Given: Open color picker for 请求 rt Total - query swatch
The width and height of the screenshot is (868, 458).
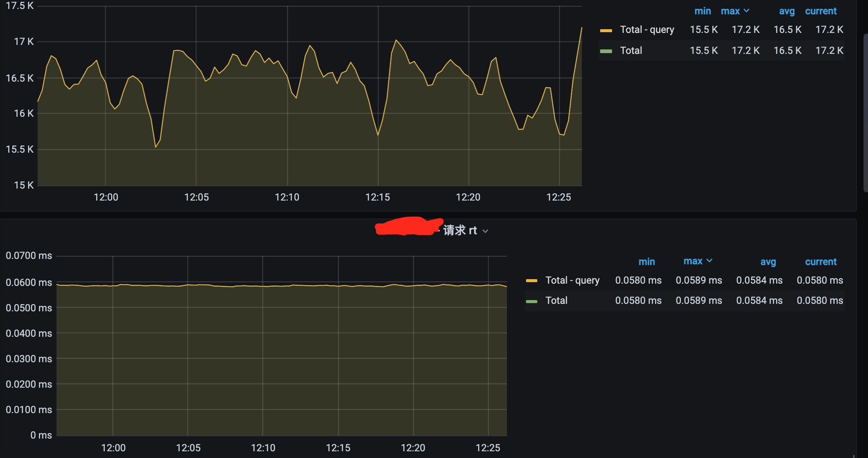Looking at the screenshot, I should coord(532,281).
